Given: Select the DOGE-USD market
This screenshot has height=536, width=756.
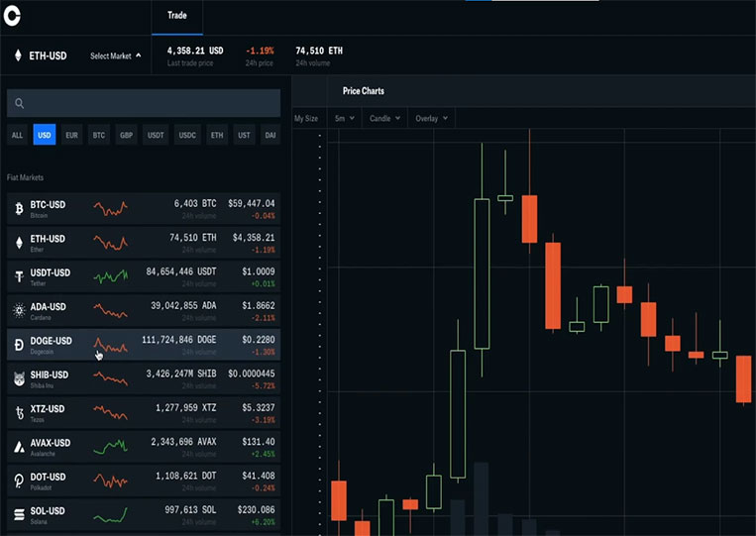Looking at the screenshot, I should tap(144, 345).
